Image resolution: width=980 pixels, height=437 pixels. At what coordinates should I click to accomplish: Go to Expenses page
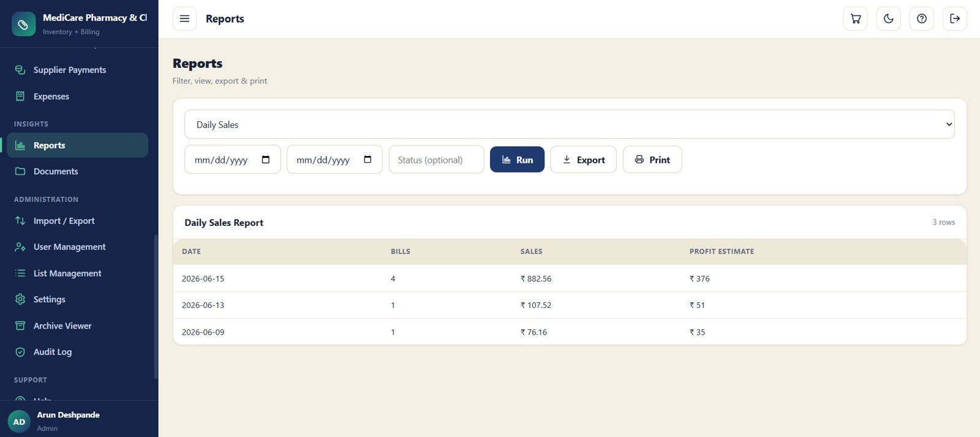click(77, 96)
